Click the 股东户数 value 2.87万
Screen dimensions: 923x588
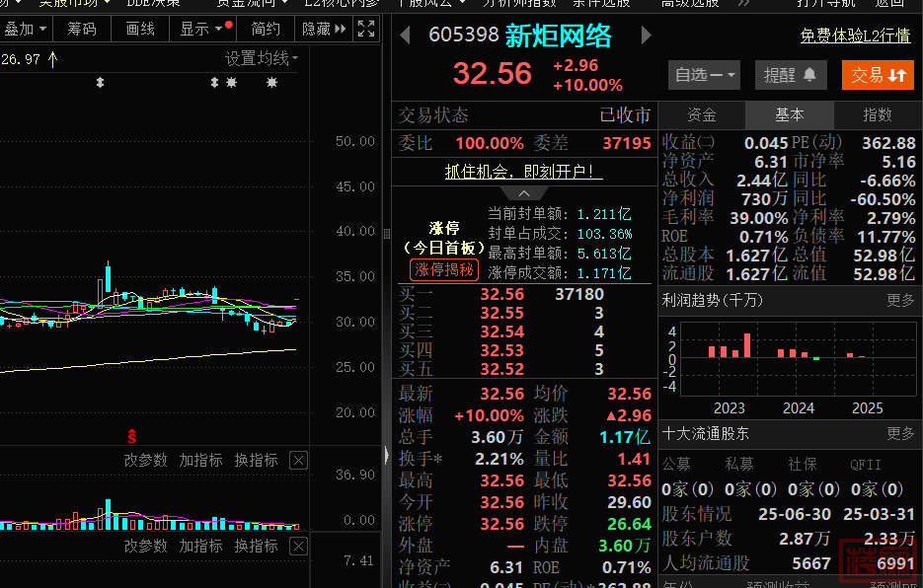click(x=805, y=538)
